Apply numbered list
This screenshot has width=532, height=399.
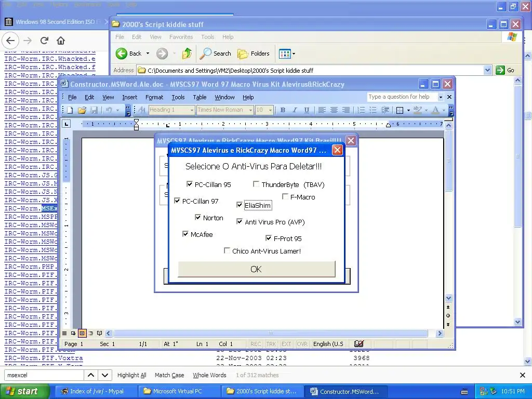pos(361,110)
